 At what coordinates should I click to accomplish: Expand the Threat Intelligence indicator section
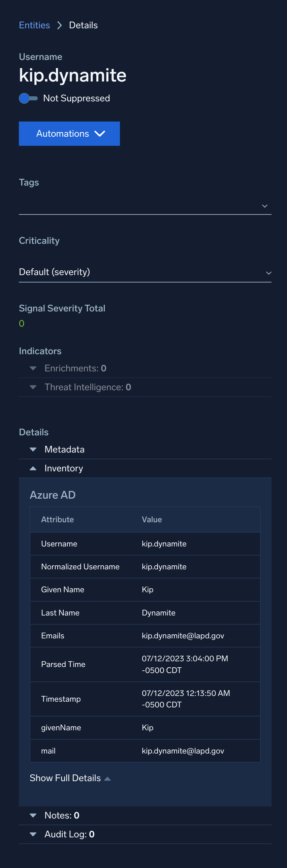[x=33, y=387]
